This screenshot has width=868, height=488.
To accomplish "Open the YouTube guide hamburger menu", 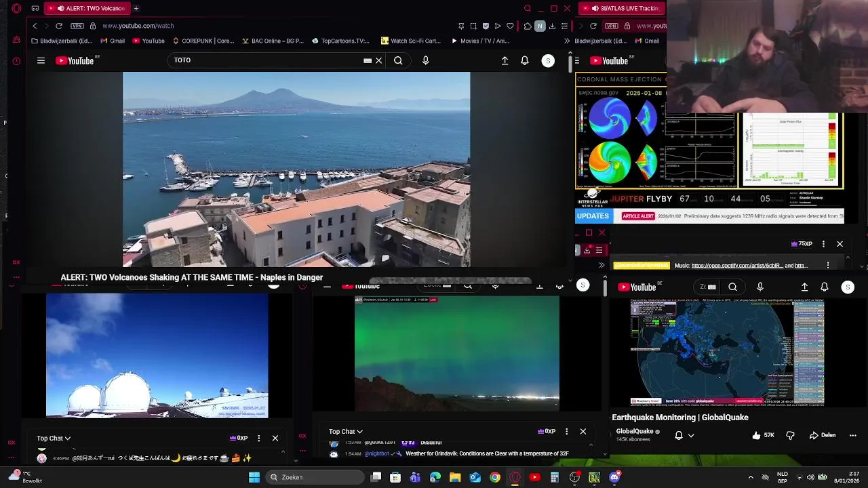I will [41, 60].
